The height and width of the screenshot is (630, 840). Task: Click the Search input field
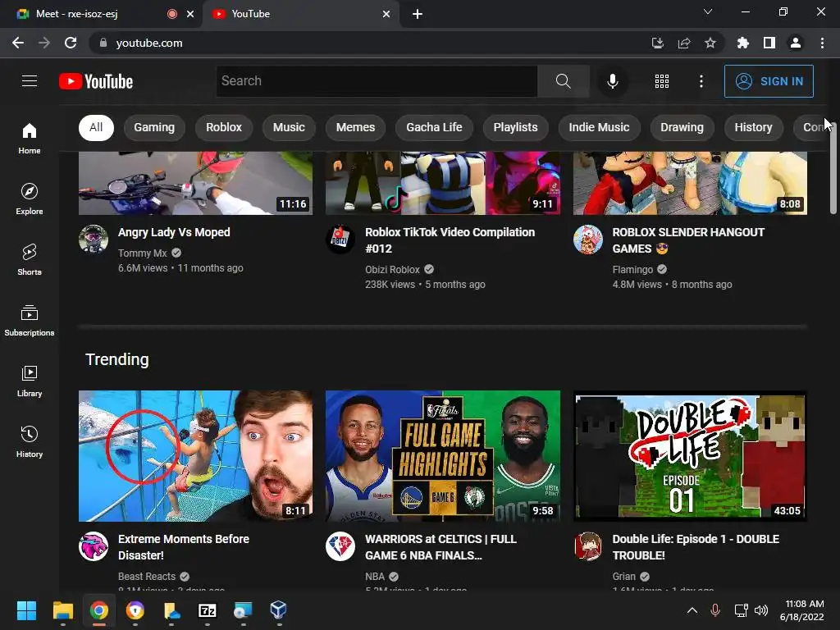(377, 81)
